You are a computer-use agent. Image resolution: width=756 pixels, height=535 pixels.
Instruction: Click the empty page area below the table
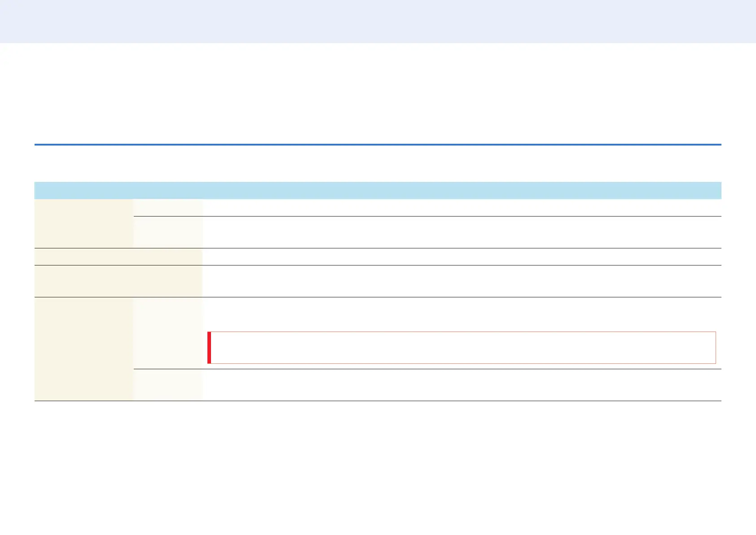click(378, 467)
